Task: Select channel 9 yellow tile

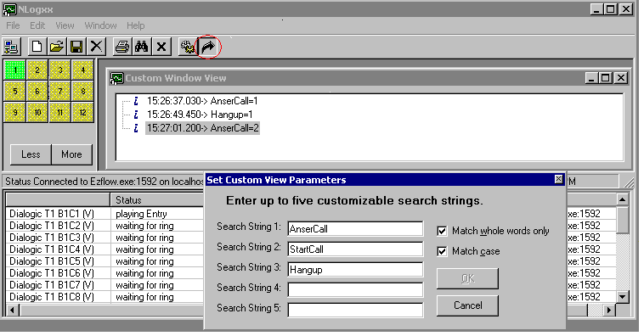Action: 14,112
